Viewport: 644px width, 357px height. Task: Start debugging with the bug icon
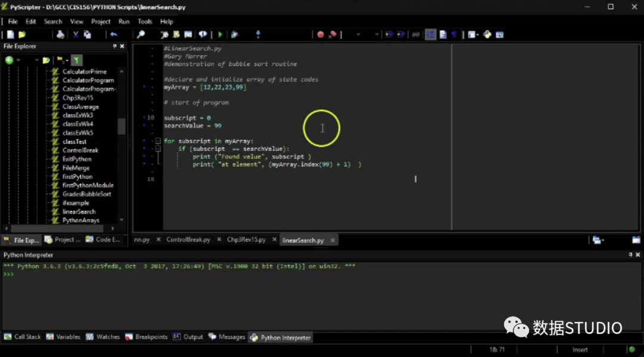click(x=234, y=35)
